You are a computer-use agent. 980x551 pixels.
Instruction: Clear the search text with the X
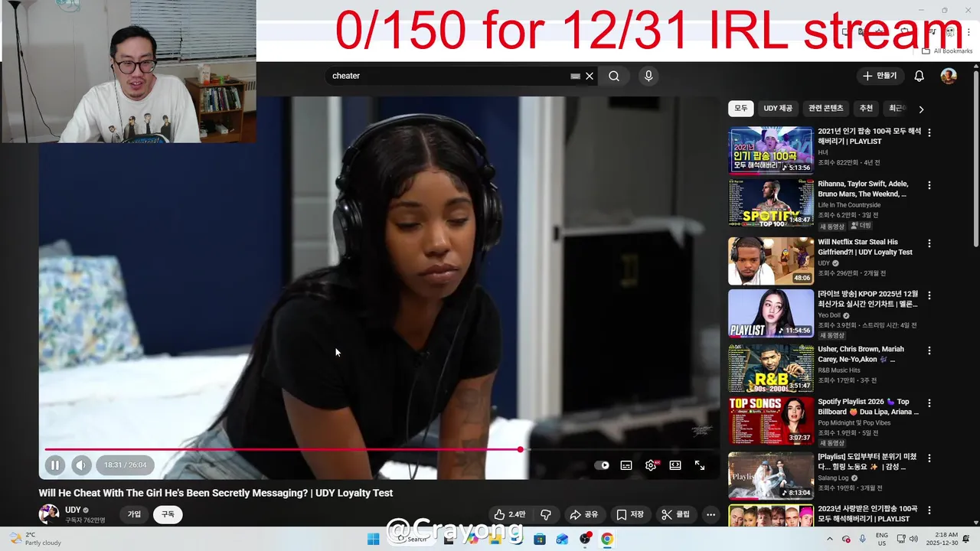590,76
